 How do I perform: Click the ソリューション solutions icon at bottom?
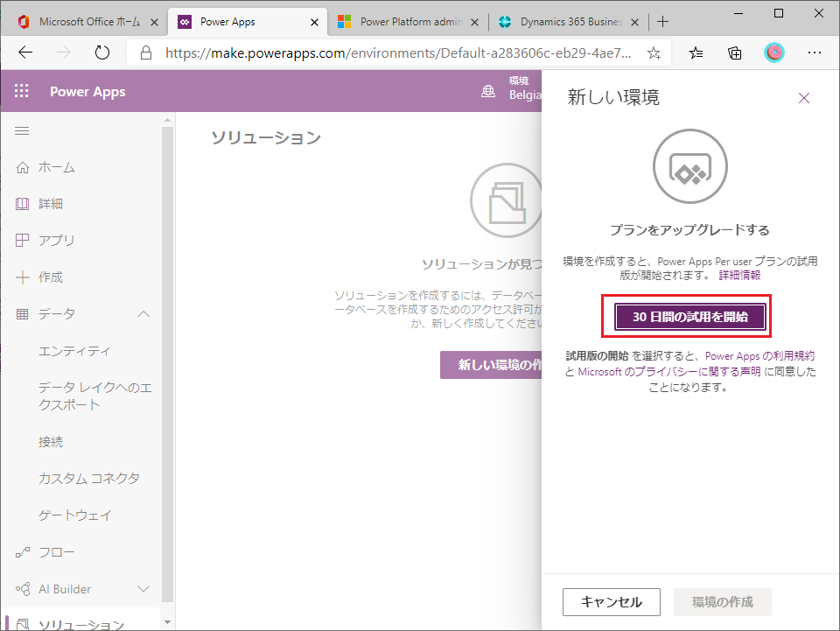coord(23,624)
